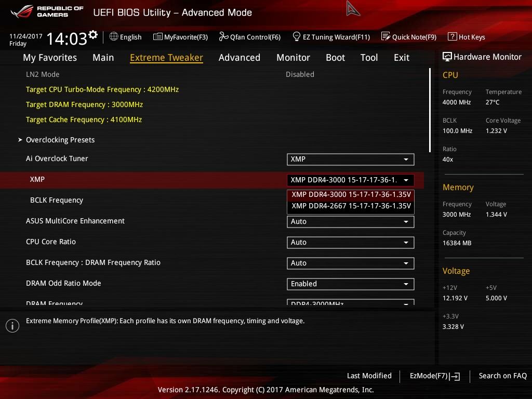The image size is (532, 399).
Task: Click the 16384 MB capacity value
Action: pyautogui.click(x=457, y=243)
